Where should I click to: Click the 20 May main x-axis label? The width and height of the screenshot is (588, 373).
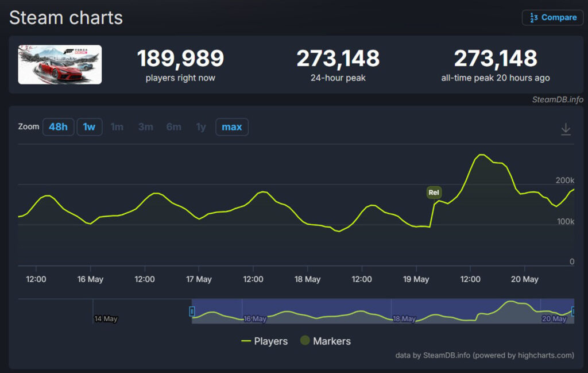click(x=525, y=279)
